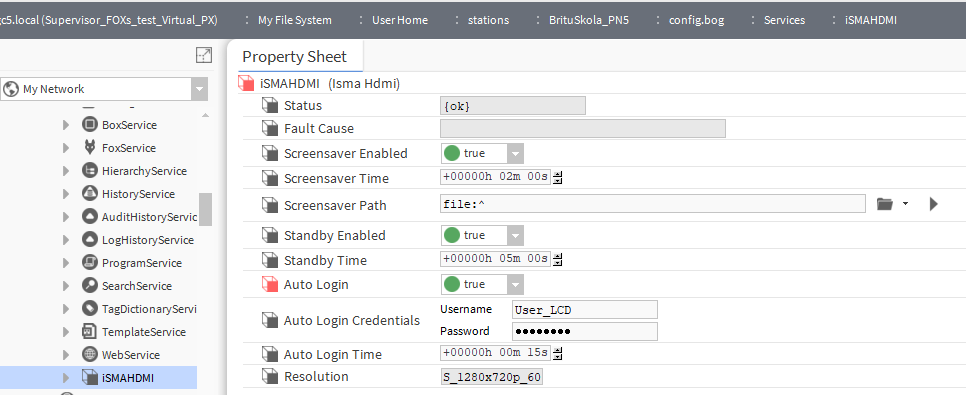
Task: Open the Property Sheet tab
Action: point(294,57)
